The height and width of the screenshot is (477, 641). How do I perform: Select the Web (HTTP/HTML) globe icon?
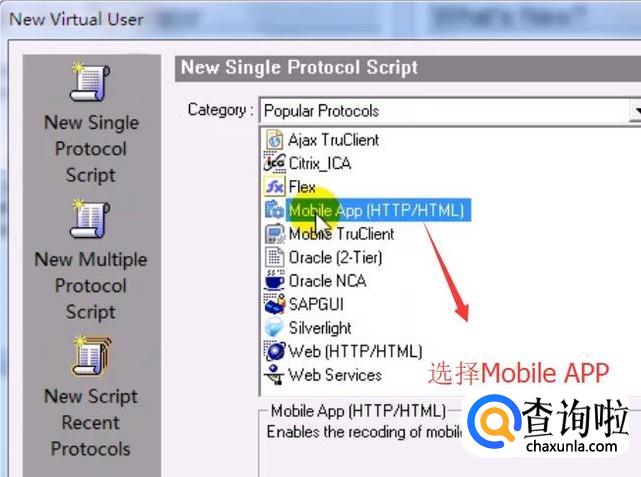click(274, 351)
